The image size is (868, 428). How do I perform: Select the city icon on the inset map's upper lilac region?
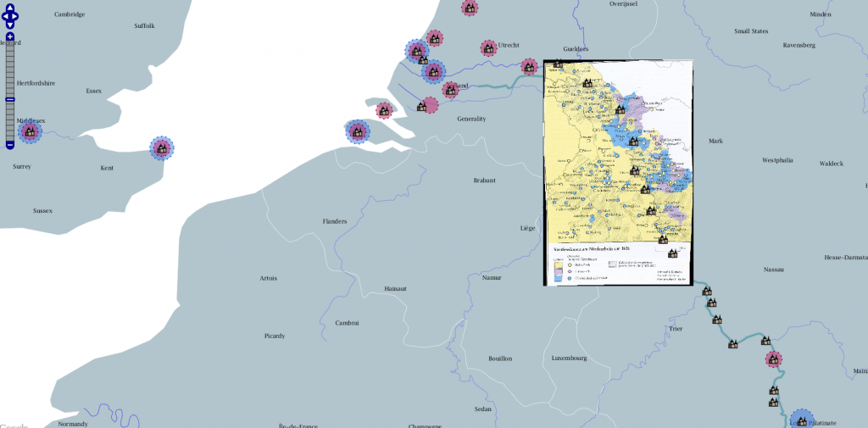620,110
